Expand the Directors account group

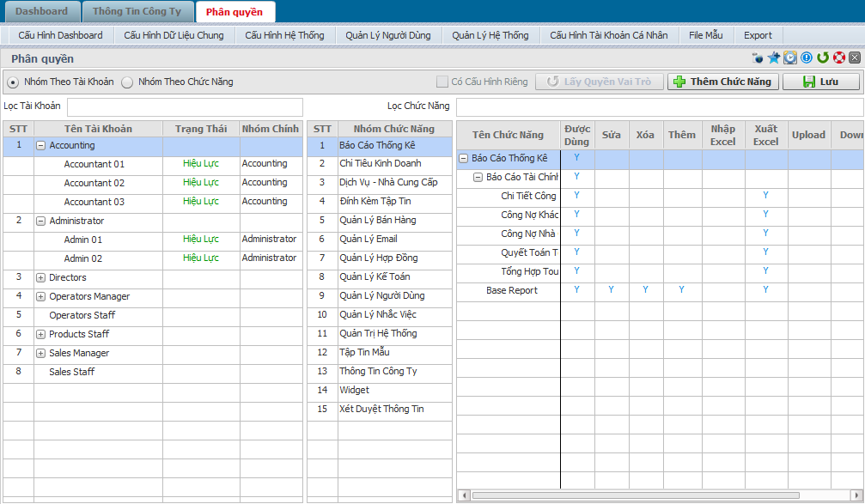(x=40, y=278)
